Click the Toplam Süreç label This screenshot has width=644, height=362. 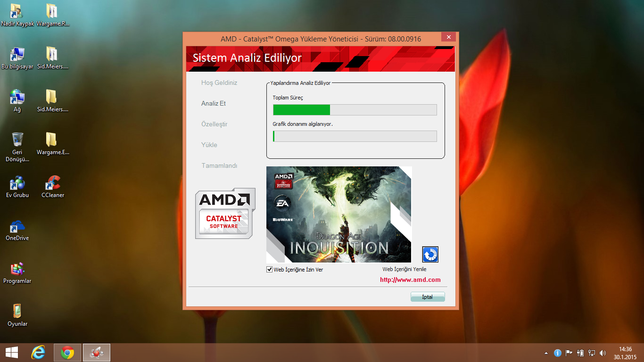[288, 98]
